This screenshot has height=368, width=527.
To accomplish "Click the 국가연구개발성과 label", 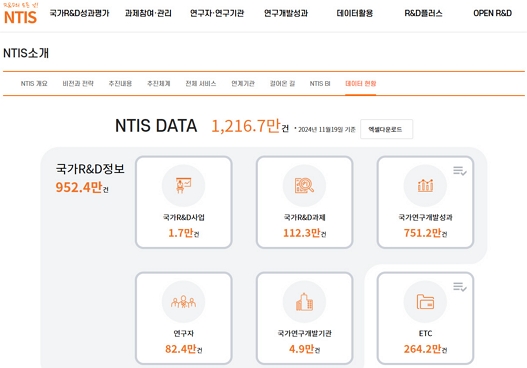I will [x=425, y=217].
